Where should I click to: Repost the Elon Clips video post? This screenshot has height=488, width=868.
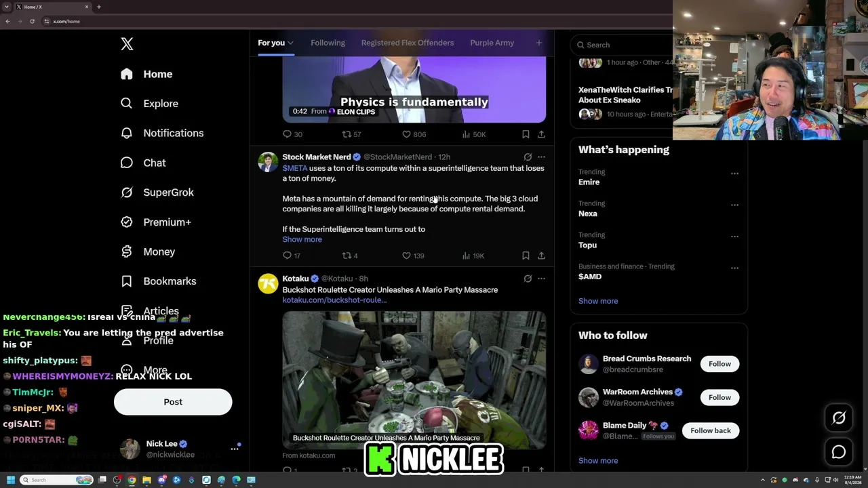(347, 134)
